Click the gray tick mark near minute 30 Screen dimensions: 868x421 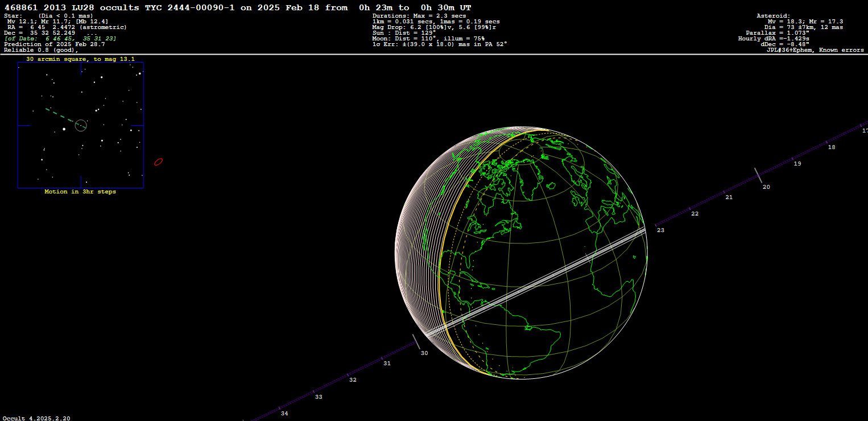pos(416,342)
